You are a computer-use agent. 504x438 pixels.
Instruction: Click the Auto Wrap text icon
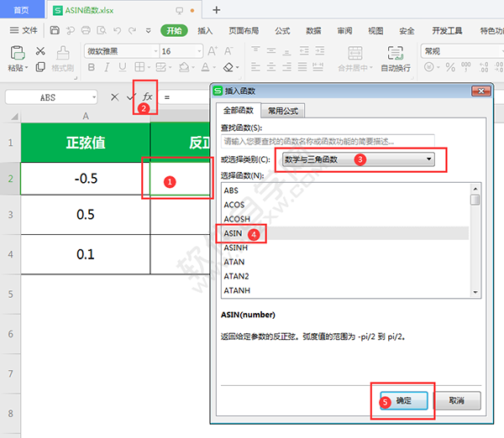(x=396, y=53)
